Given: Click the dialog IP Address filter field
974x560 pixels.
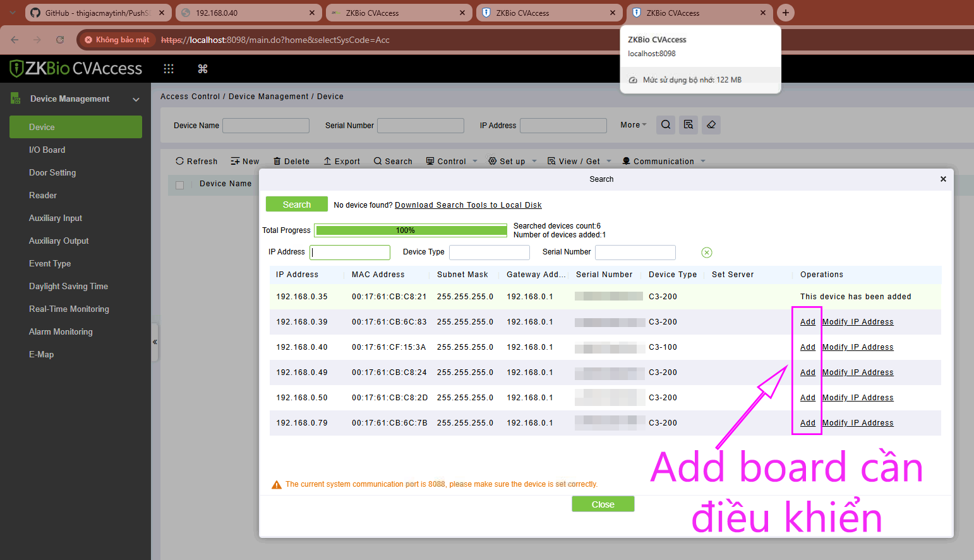Looking at the screenshot, I should [x=350, y=253].
